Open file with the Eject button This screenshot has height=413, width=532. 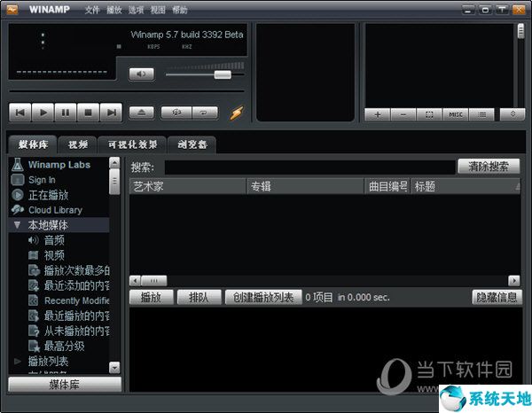142,113
